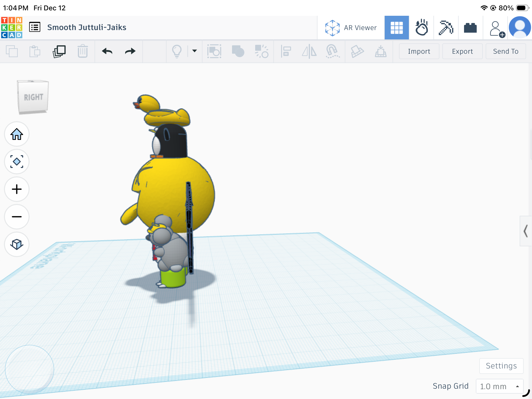Open the Snap Grid 1.0 mm dropdown

coord(499,386)
